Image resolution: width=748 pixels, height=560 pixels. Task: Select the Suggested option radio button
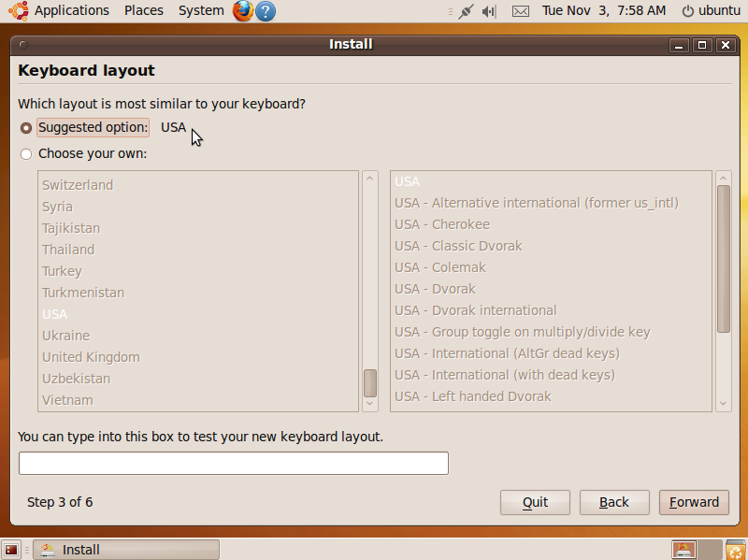click(x=27, y=127)
